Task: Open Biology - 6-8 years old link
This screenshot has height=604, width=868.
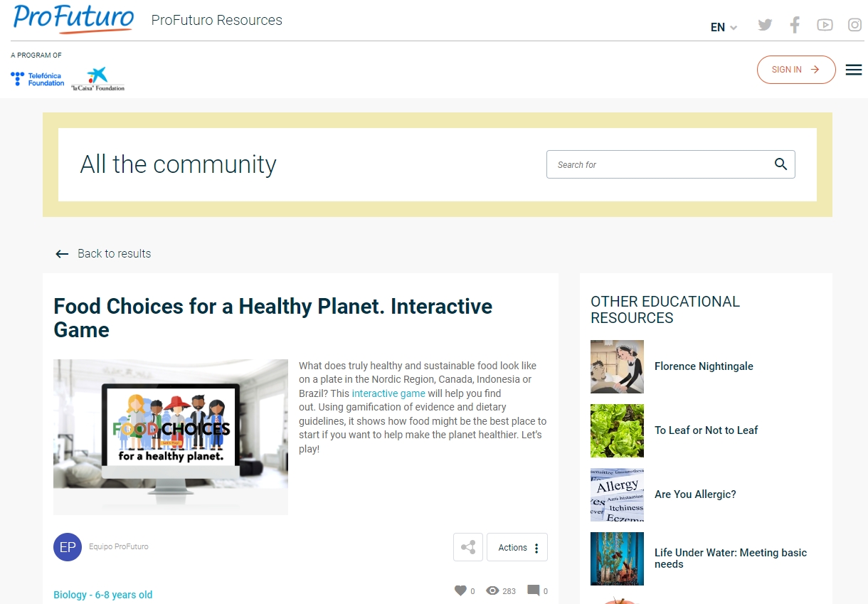Action: click(102, 595)
